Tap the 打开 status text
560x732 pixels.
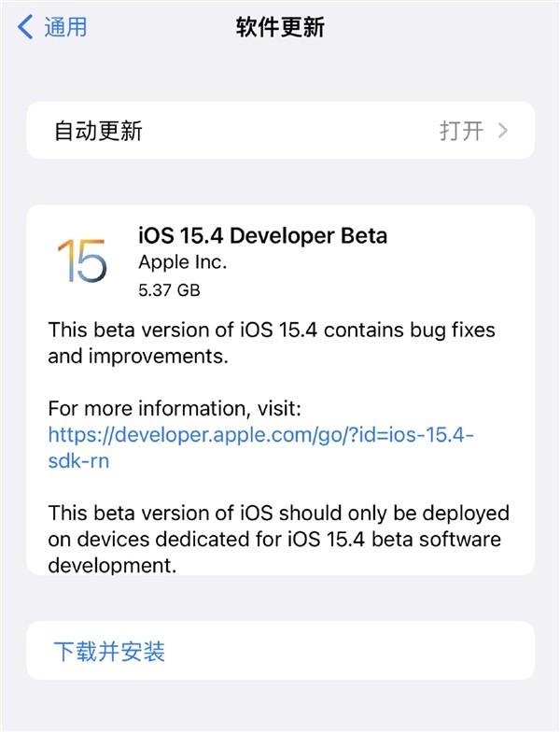[x=461, y=131]
